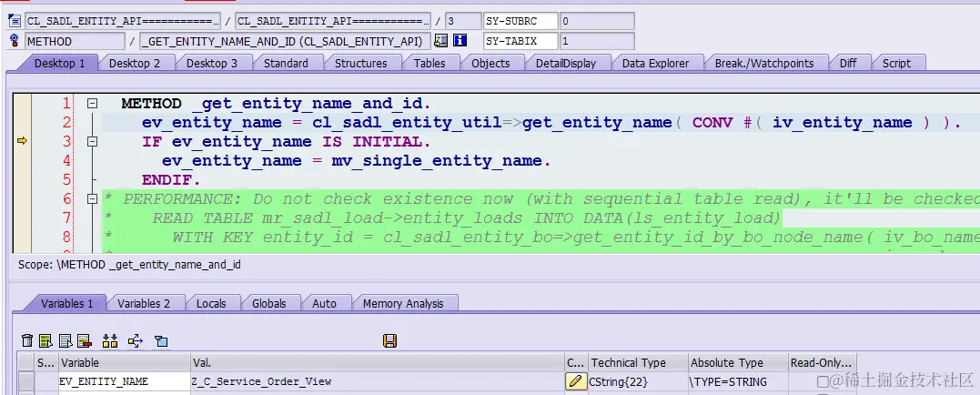980x395 pixels.
Task: Click the second CL_SADL_ENTITY_API include field
Action: [333, 21]
